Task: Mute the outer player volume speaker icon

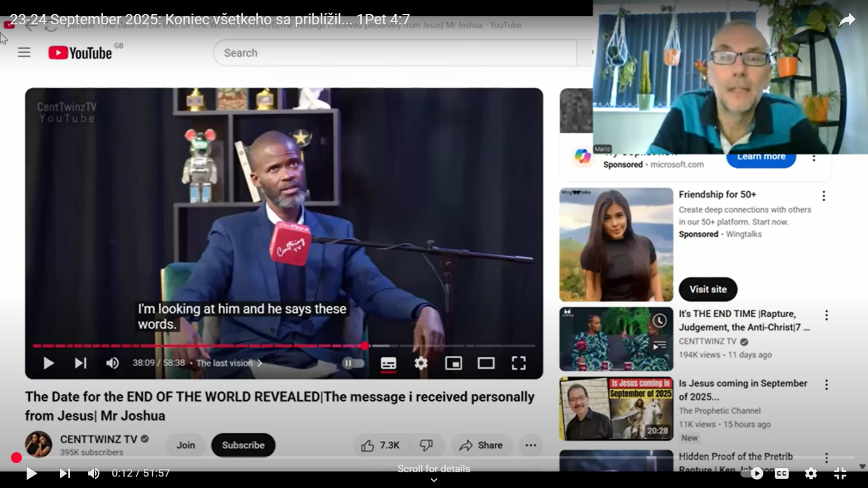Action: click(x=93, y=473)
